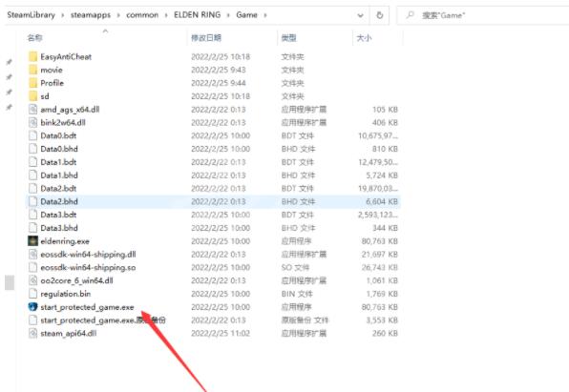Click the Data3.bhd file icon
Screen dimensions: 569x392
coord(33,228)
